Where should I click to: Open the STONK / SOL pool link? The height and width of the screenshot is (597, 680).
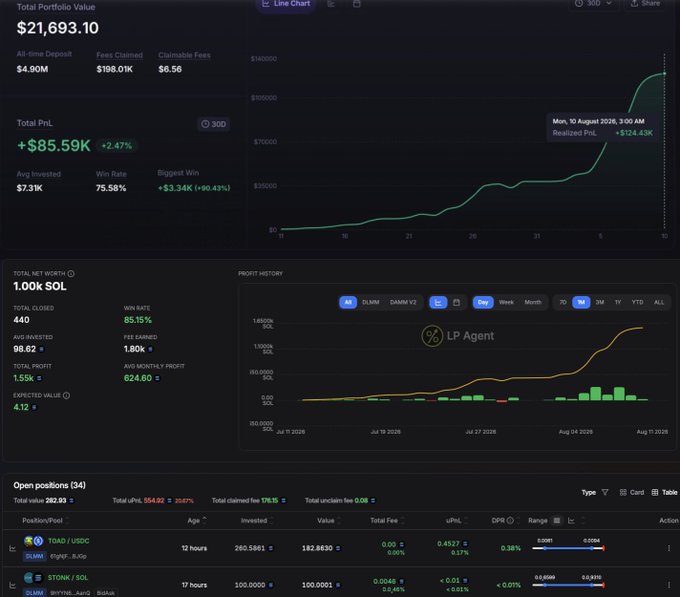coord(68,577)
